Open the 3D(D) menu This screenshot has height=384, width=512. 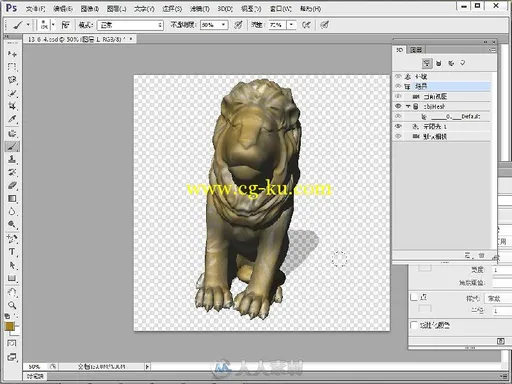point(225,9)
